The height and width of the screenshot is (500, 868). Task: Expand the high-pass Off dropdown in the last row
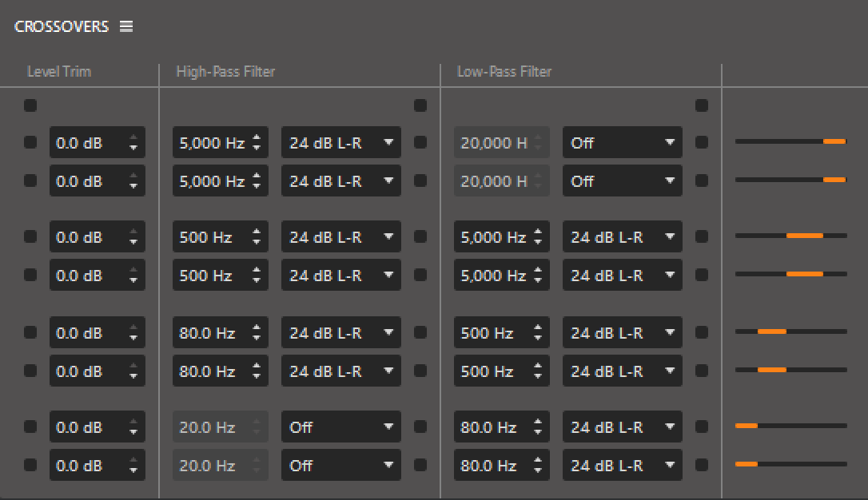point(341,466)
